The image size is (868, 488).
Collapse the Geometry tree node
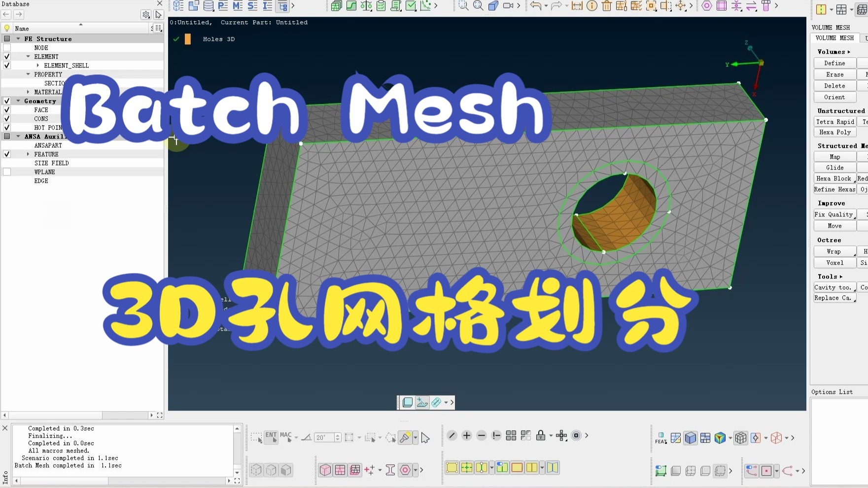[18, 101]
